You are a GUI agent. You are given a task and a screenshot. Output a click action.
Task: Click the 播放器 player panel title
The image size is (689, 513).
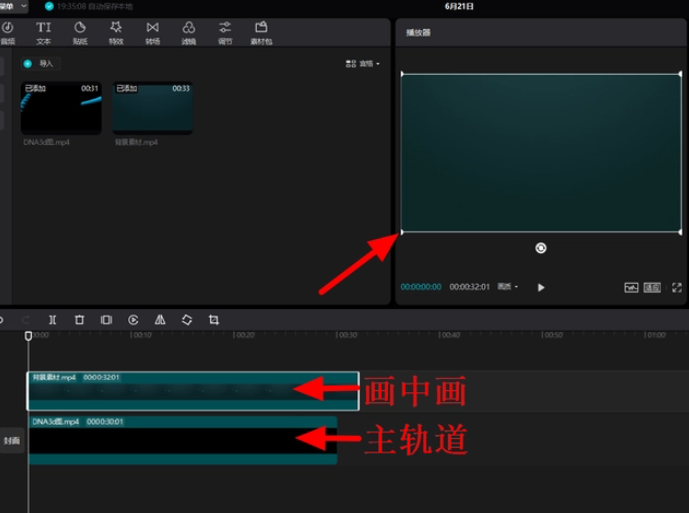[x=418, y=33]
